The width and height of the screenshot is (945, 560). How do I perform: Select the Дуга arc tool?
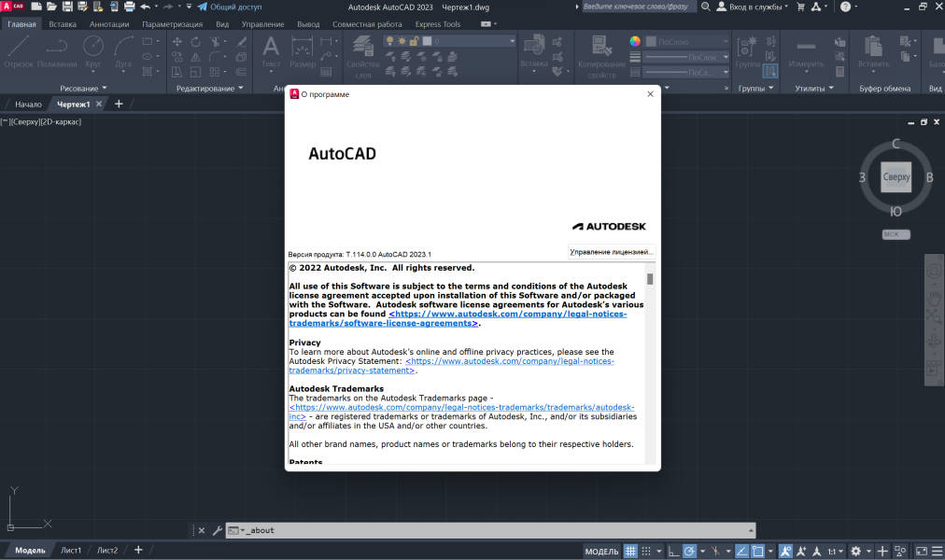tap(123, 52)
